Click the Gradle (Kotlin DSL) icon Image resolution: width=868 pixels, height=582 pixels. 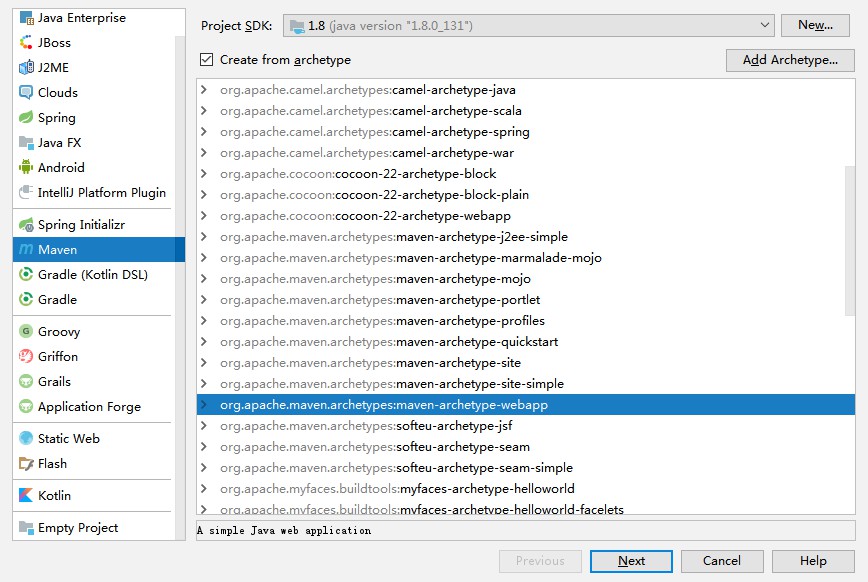coord(26,274)
